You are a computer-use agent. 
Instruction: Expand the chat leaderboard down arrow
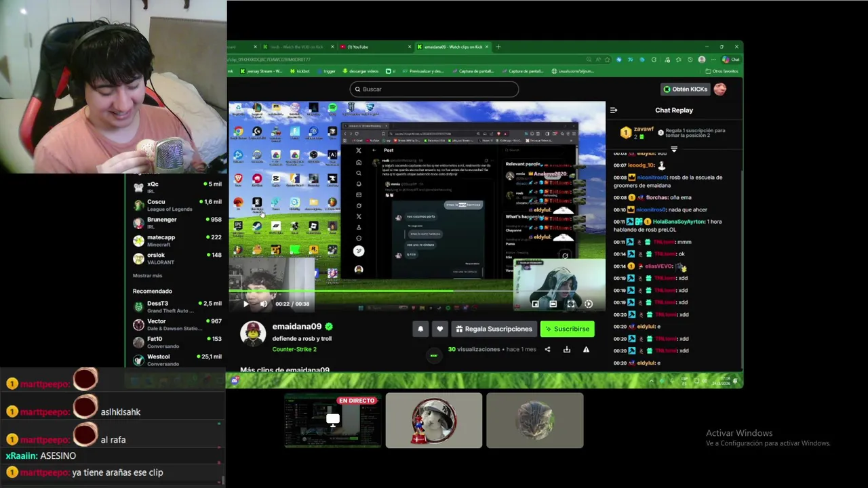point(674,149)
